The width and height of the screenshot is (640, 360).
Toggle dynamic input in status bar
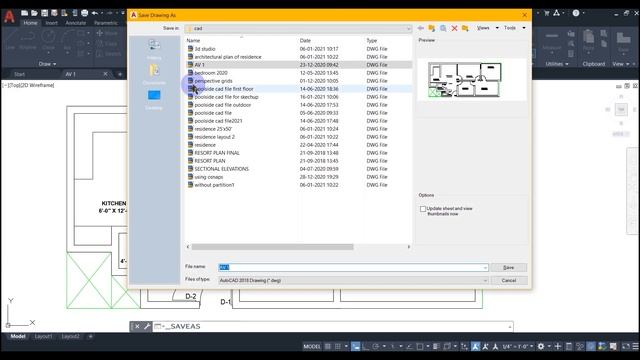pos(356,347)
